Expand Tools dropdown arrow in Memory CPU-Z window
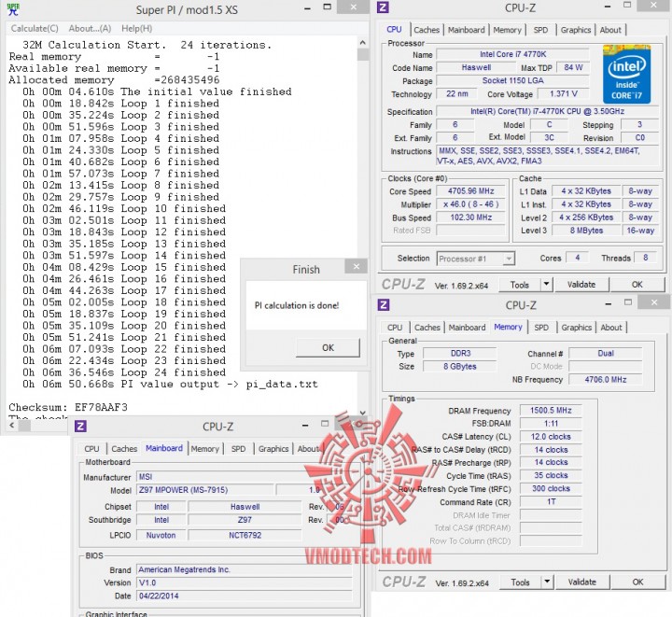The image size is (672, 617). coord(547,582)
